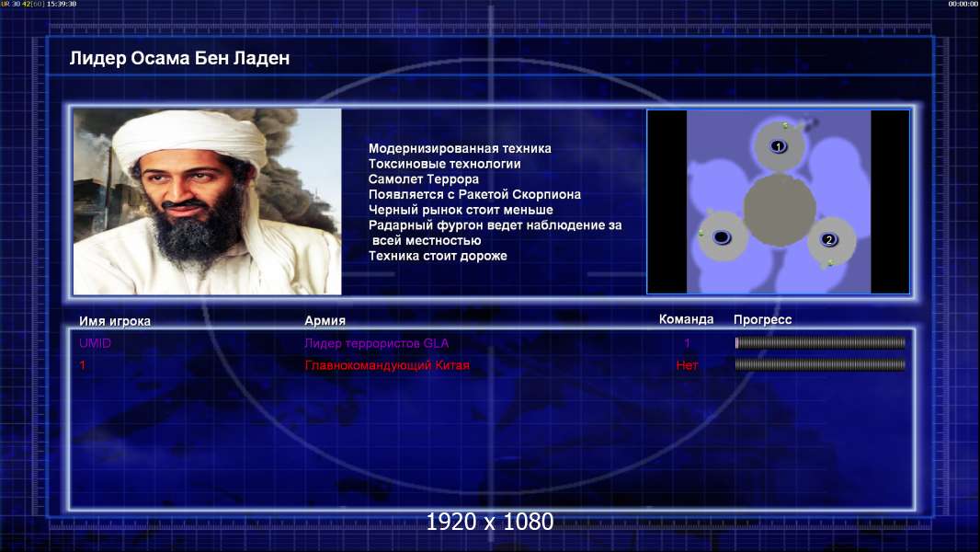980x552 pixels.
Task: Select player name UMID
Action: 95,343
